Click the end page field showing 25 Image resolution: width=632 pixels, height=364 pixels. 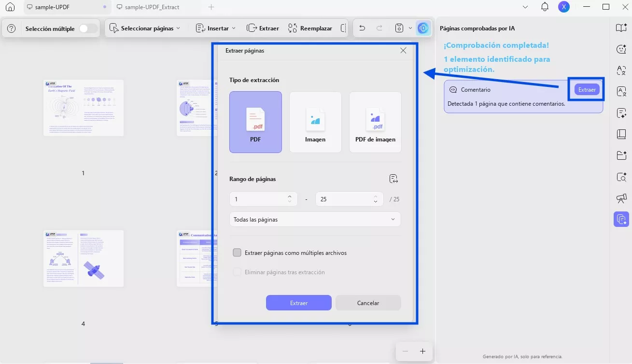(x=349, y=199)
